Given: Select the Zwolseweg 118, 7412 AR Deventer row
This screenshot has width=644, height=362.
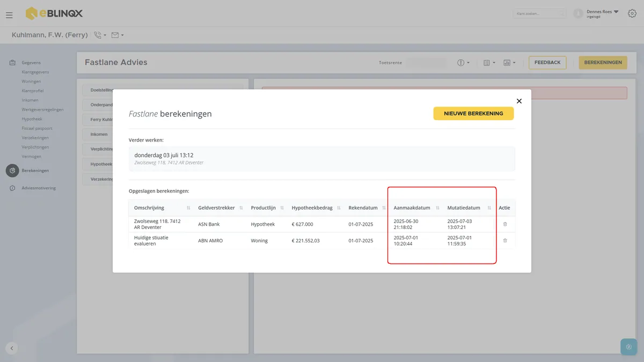Looking at the screenshot, I should pos(322,224).
